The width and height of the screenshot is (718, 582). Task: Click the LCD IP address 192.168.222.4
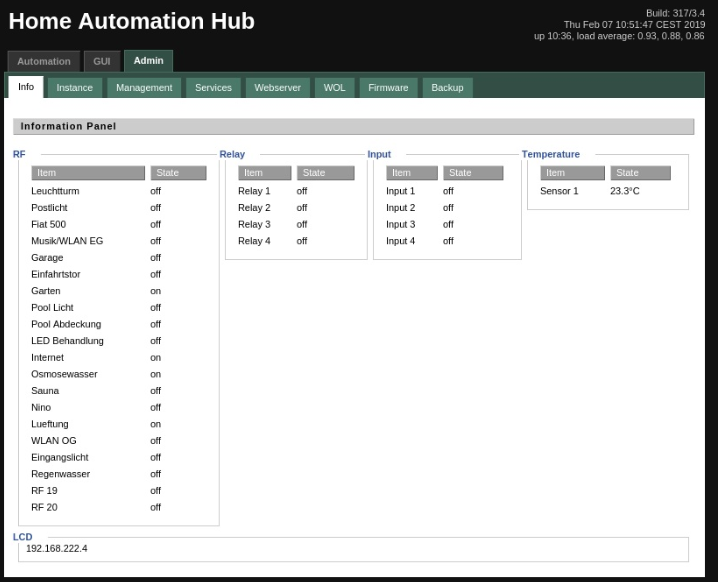(57, 549)
